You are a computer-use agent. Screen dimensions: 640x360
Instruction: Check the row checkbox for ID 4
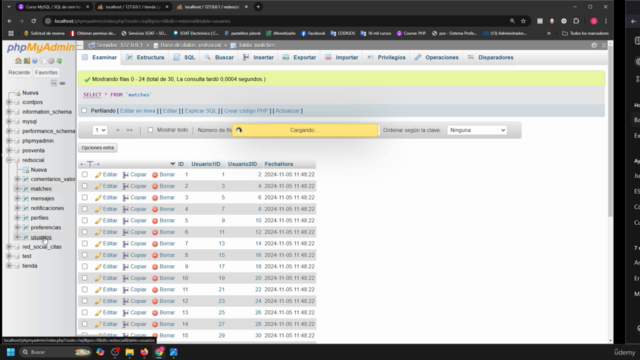pyautogui.click(x=84, y=209)
